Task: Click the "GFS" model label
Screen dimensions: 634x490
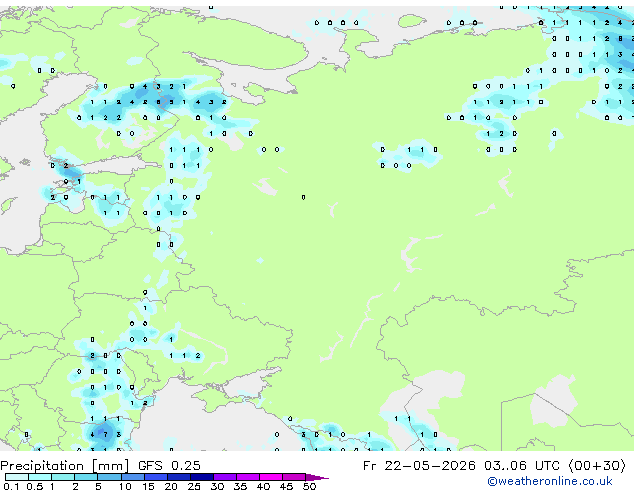Action: (150, 466)
